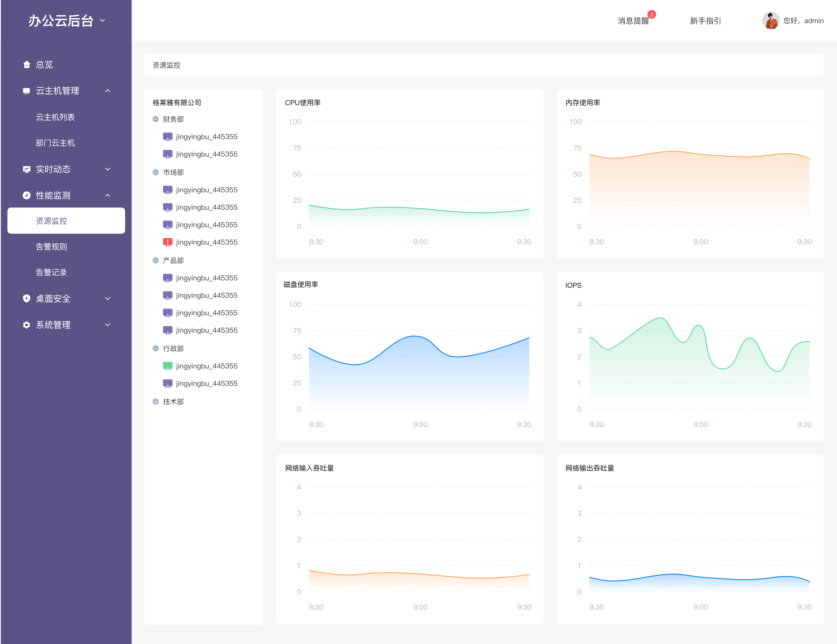Collapse the 云主机管理 menu chevron
Image resolution: width=837 pixels, height=644 pixels.
(x=108, y=91)
